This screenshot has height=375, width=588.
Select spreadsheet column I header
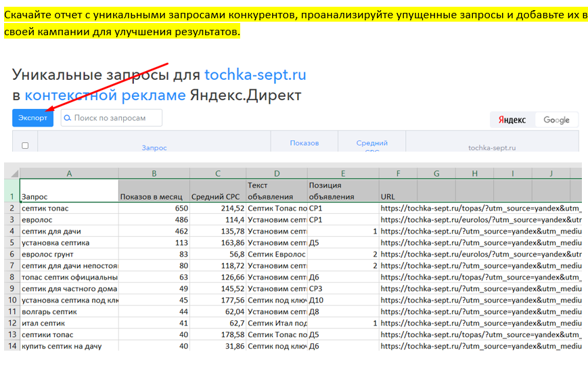(x=513, y=173)
